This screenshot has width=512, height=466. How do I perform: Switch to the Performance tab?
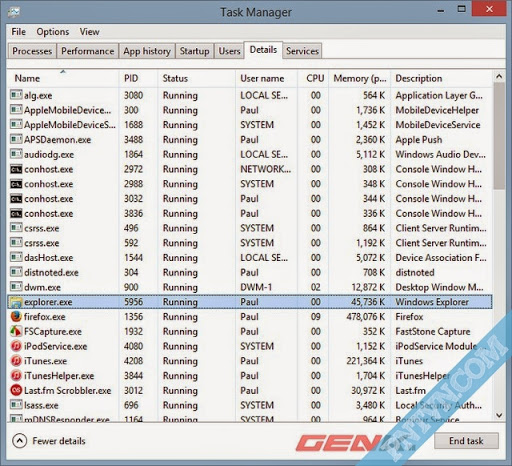coord(88,51)
